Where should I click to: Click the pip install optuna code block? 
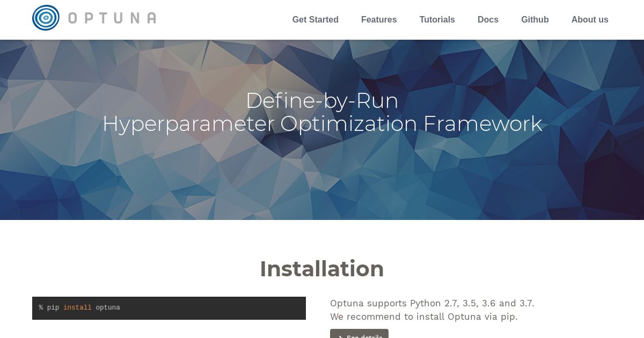169,308
